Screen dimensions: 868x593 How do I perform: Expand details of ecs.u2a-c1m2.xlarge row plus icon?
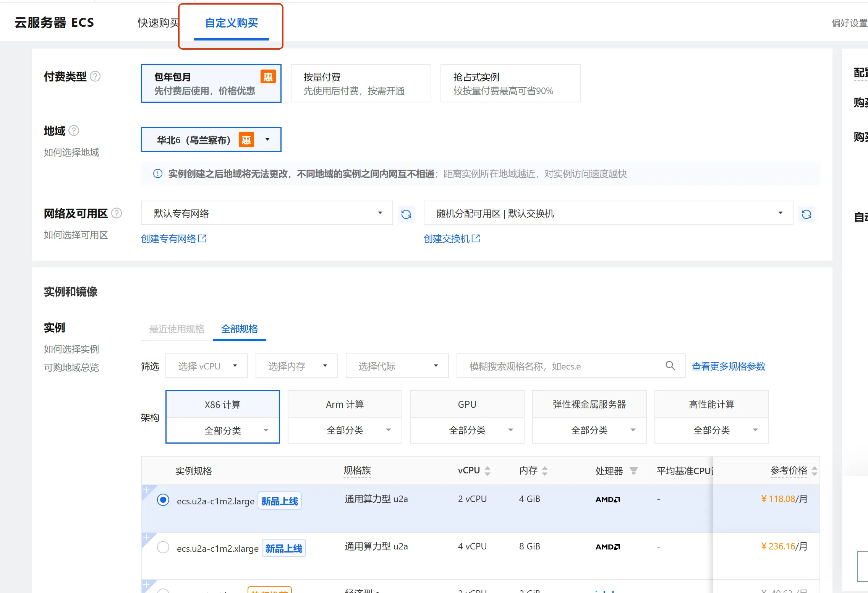tap(146, 537)
